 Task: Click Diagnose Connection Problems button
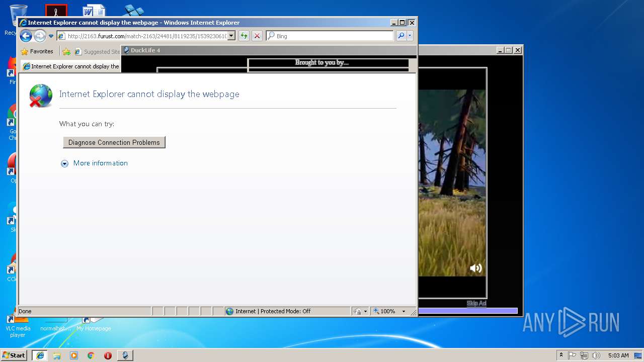coord(114,142)
